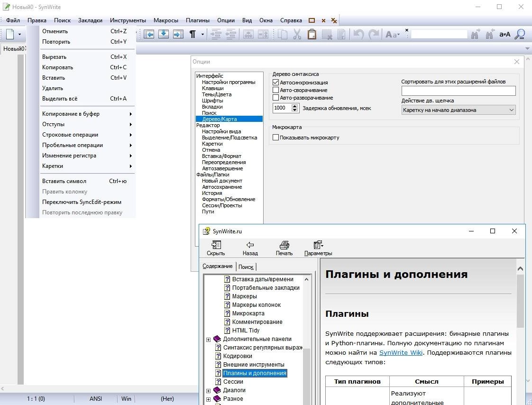Select Шрифты in options tree
This screenshot has width=532, height=405.
click(212, 101)
